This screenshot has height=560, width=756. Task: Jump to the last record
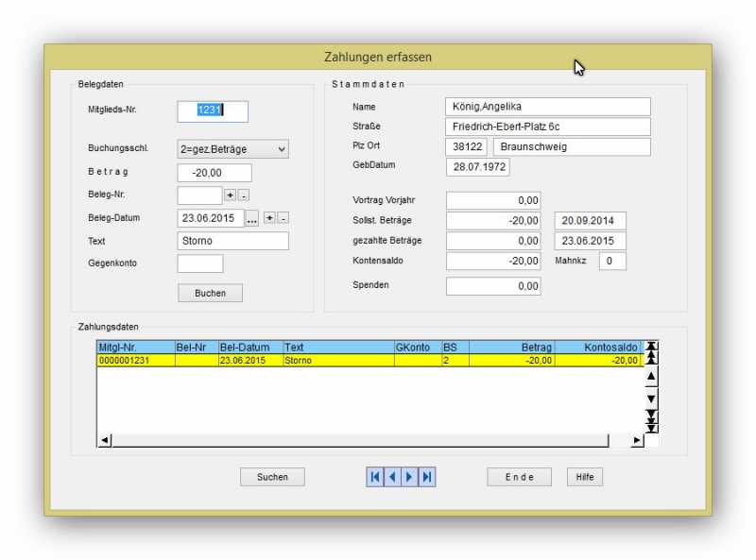point(426,477)
